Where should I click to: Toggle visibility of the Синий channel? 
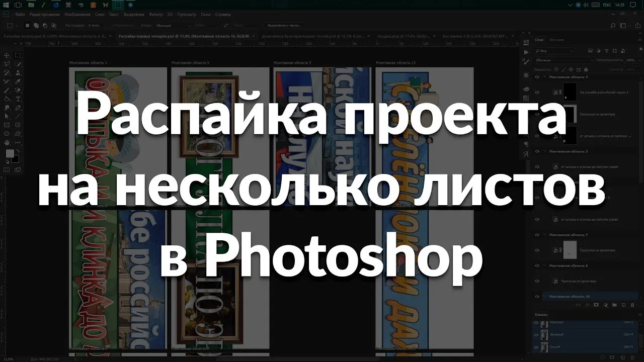click(536, 346)
